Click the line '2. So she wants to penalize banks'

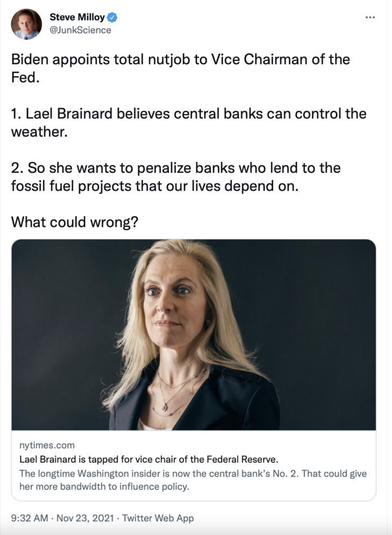coord(176,168)
